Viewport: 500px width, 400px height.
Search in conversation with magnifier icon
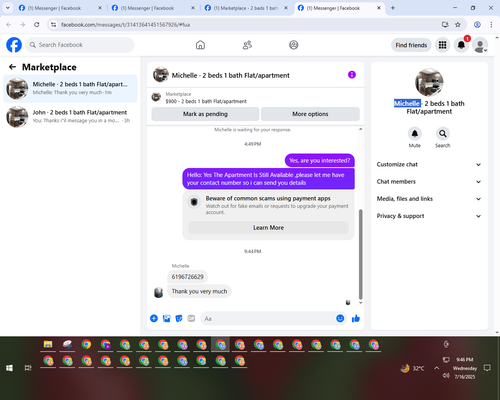coord(443,134)
